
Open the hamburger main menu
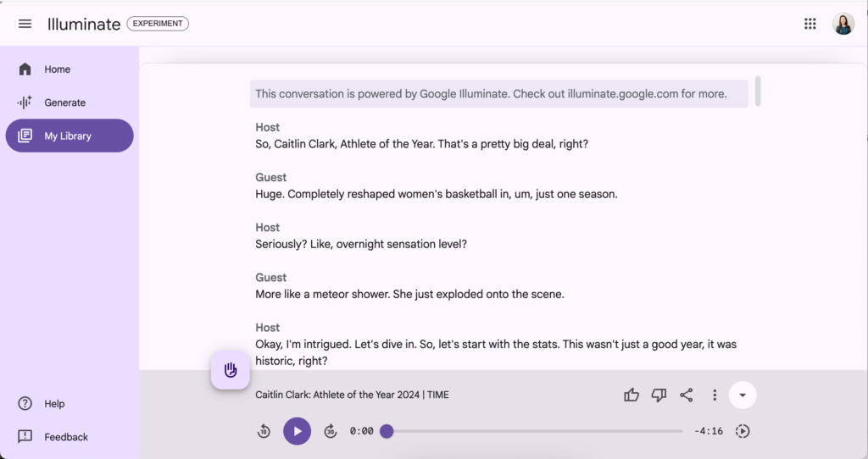coord(25,24)
